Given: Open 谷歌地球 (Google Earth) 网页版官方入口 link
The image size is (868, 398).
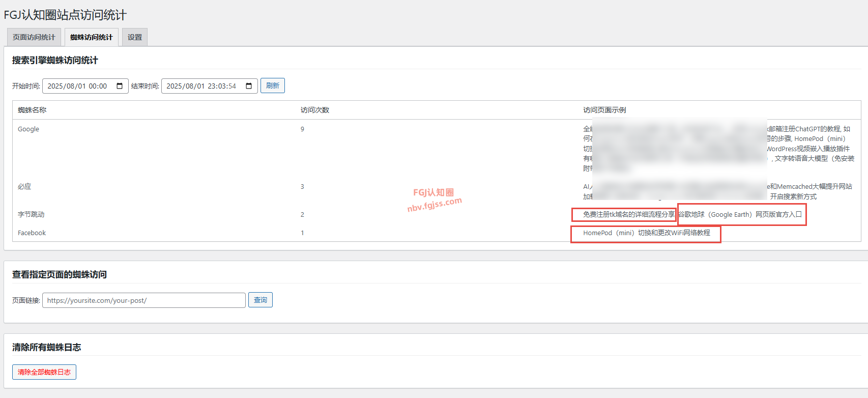Looking at the screenshot, I should pos(740,214).
